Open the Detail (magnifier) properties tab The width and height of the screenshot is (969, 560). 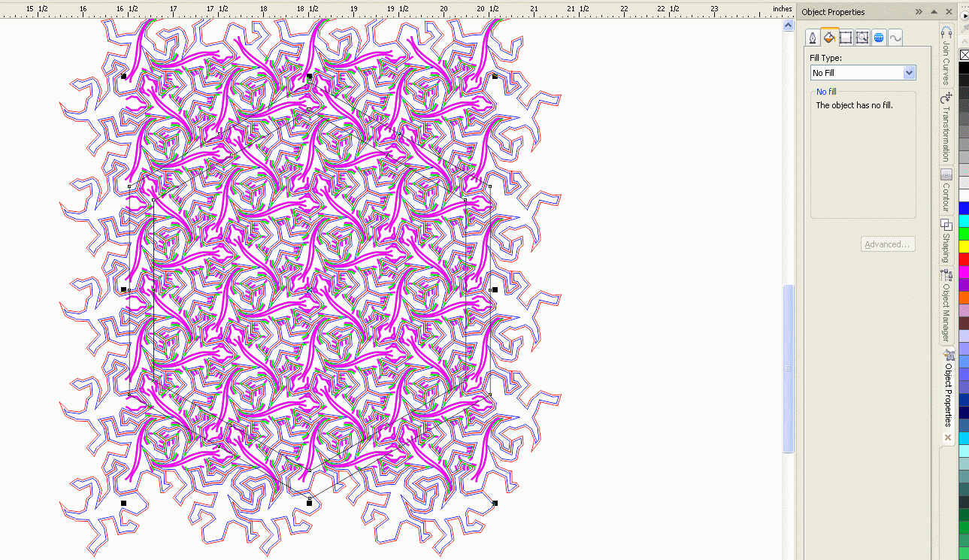tap(862, 38)
